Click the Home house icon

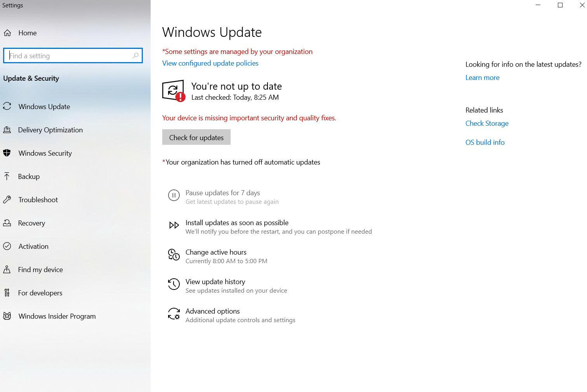[7, 33]
